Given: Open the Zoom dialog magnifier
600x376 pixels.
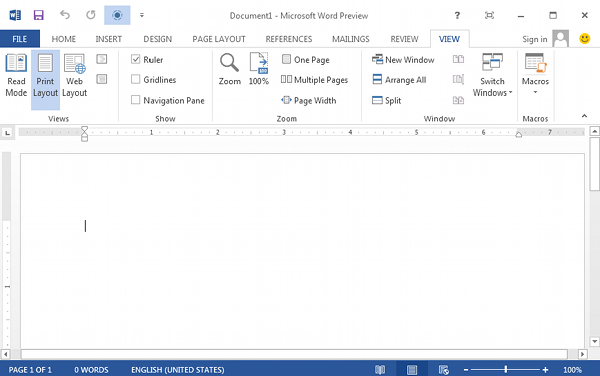Looking at the screenshot, I should coord(230,69).
